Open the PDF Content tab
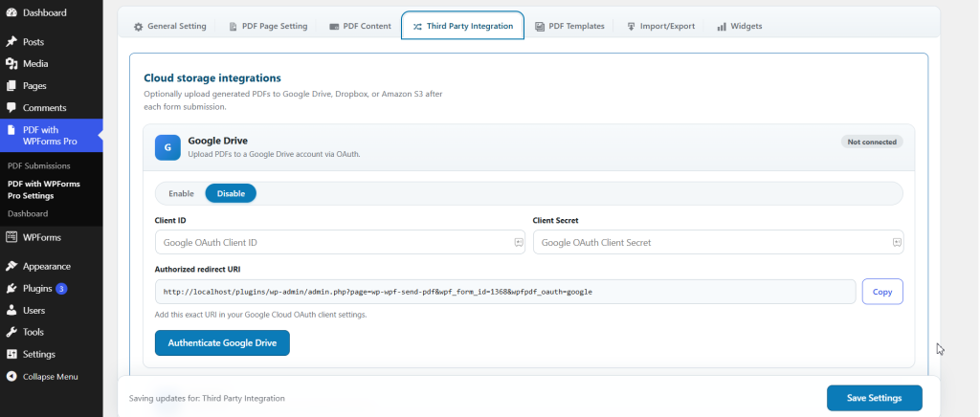980x417 pixels. point(360,26)
